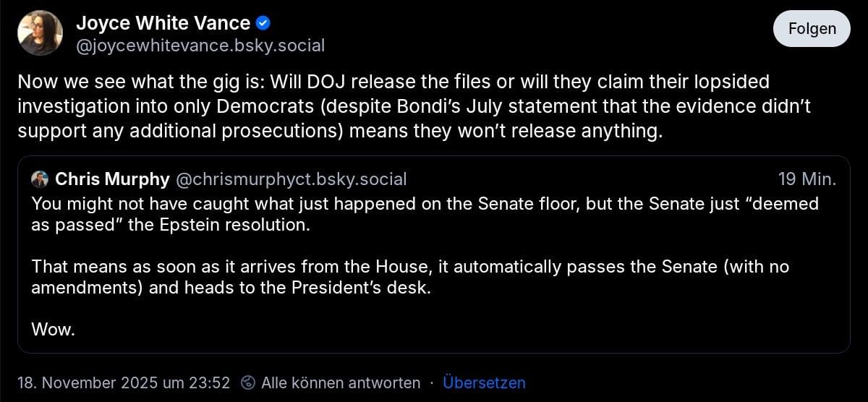Click the blue verified badge checkmark

point(264,23)
